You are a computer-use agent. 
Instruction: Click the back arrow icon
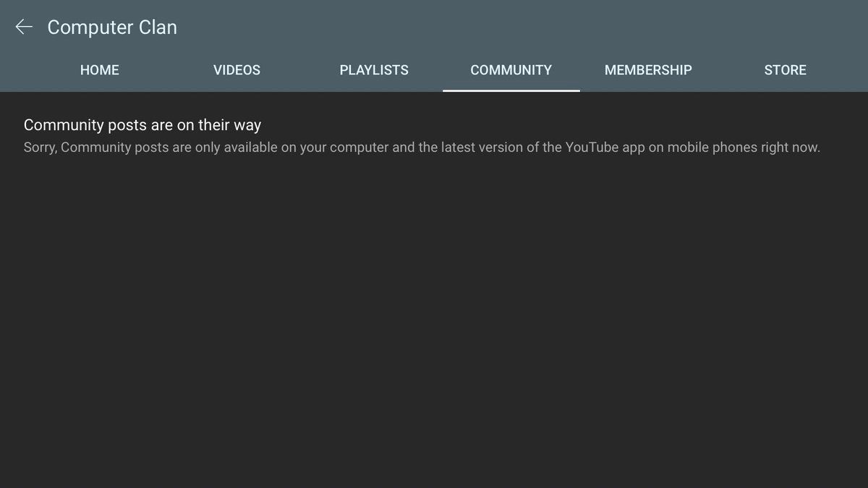(x=24, y=27)
